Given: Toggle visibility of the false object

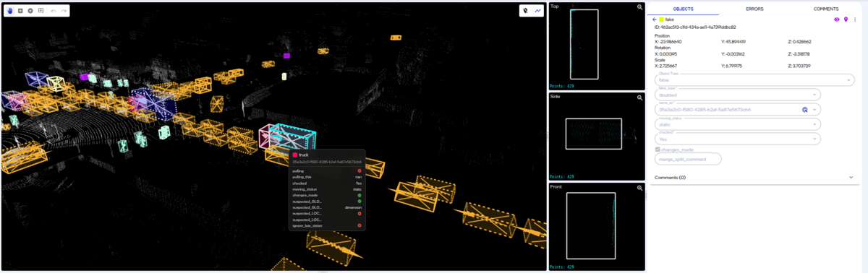Looking at the screenshot, I should pos(837,19).
